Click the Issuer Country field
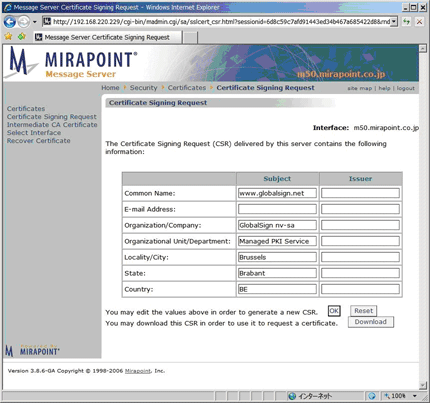Screen dimensions: 430x403 360,289
